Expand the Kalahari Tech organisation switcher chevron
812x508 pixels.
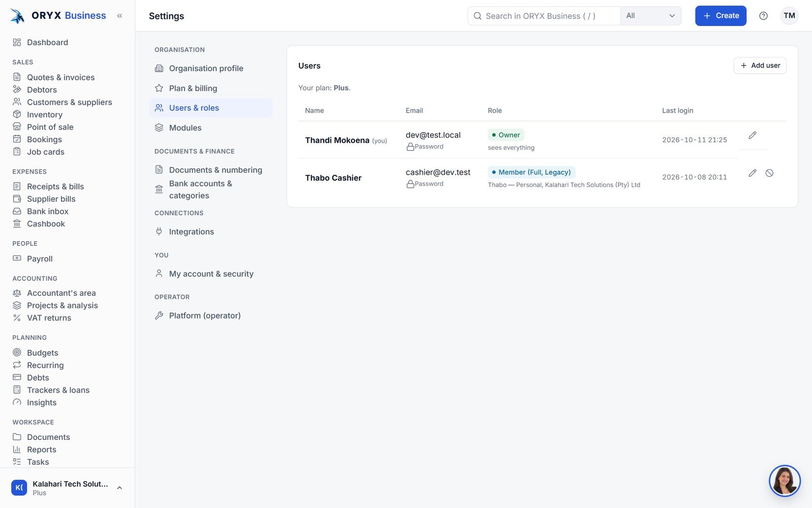pyautogui.click(x=120, y=488)
